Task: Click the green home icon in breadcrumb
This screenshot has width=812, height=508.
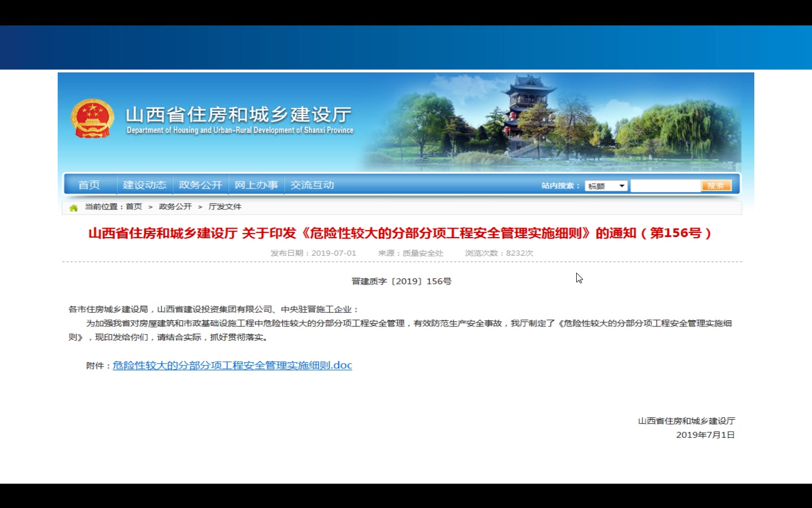Action: [74, 208]
